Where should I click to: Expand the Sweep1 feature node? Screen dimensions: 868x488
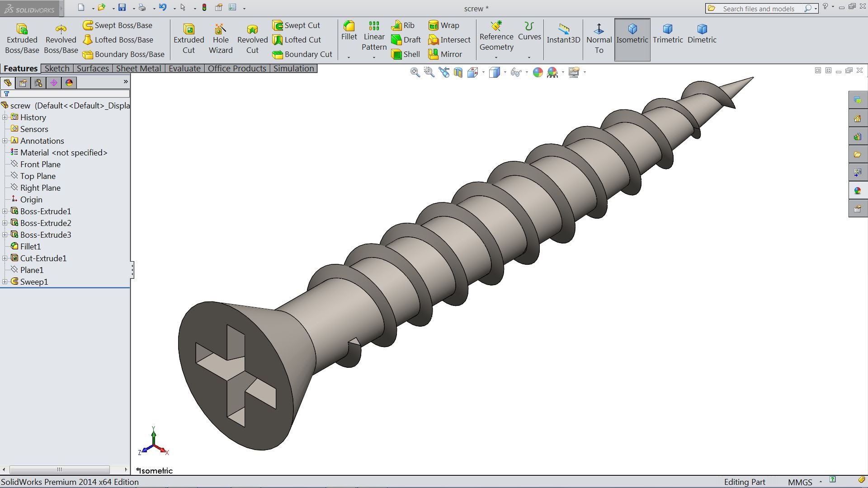pos(5,281)
